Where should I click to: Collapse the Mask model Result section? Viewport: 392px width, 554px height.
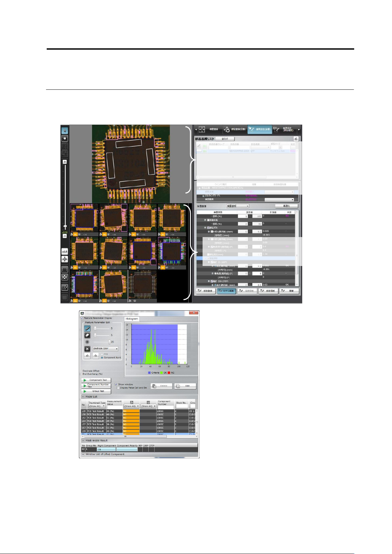(x=83, y=441)
